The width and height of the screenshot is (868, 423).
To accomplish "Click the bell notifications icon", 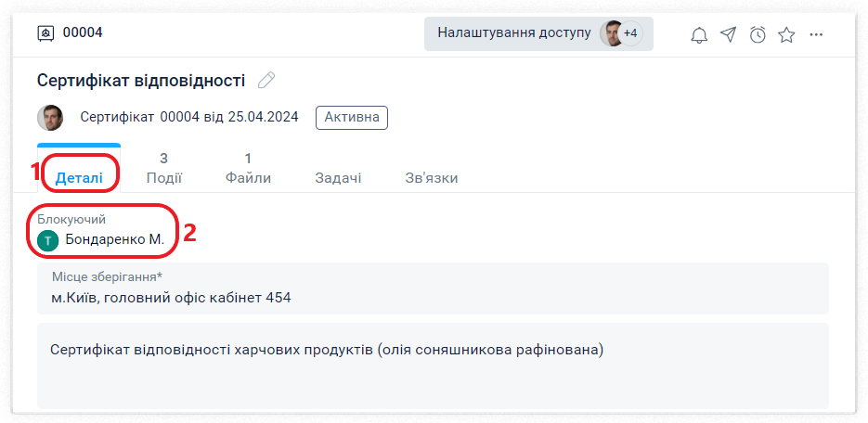I will click(x=699, y=35).
